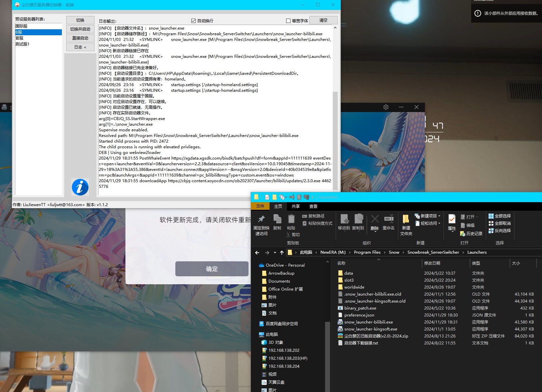Select B服 in server list

point(38,32)
